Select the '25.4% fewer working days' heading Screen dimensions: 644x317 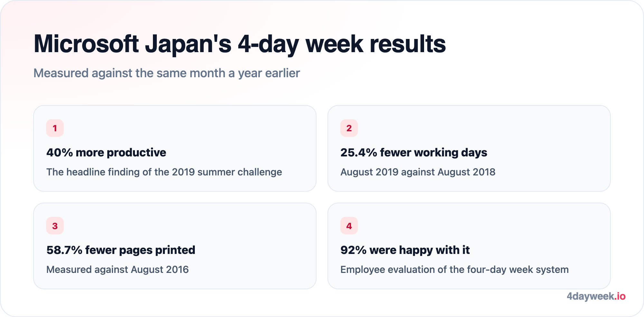414,153
